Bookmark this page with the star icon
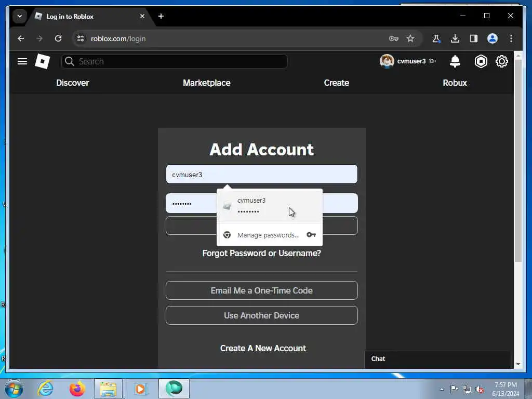 (410, 38)
